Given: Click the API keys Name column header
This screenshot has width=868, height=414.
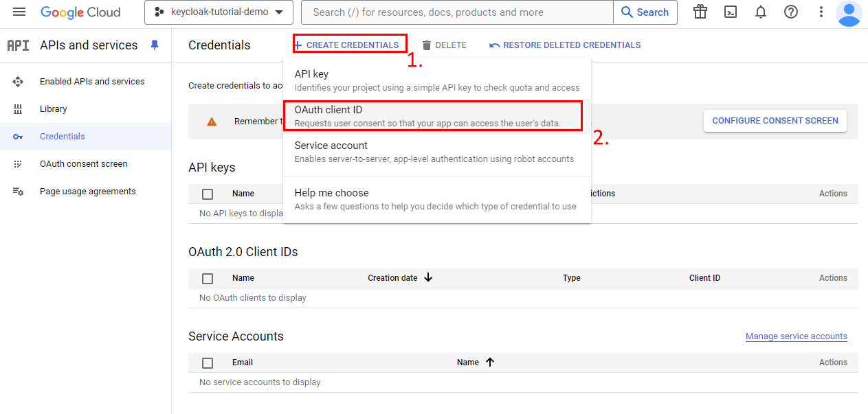Looking at the screenshot, I should [x=243, y=194].
